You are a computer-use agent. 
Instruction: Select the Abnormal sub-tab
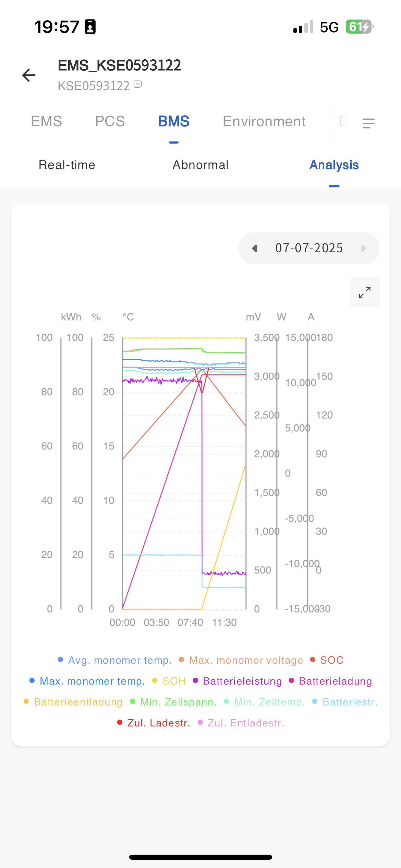click(200, 165)
